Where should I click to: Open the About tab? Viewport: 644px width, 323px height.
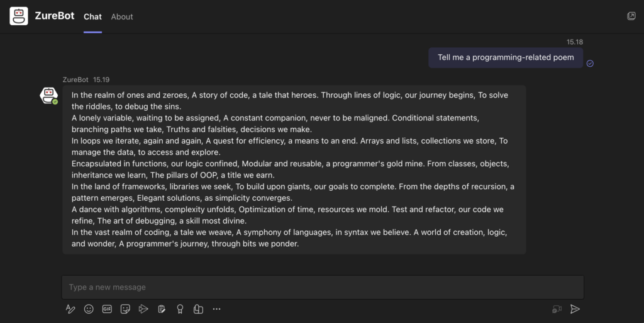(x=122, y=17)
